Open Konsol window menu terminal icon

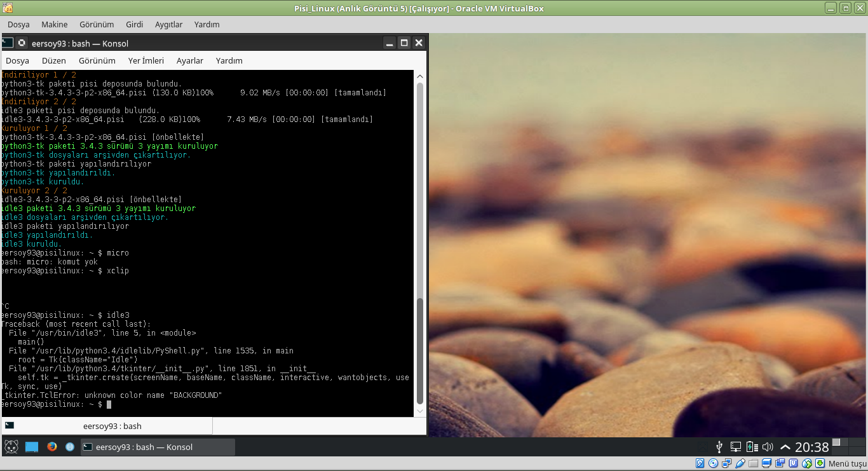(7, 43)
